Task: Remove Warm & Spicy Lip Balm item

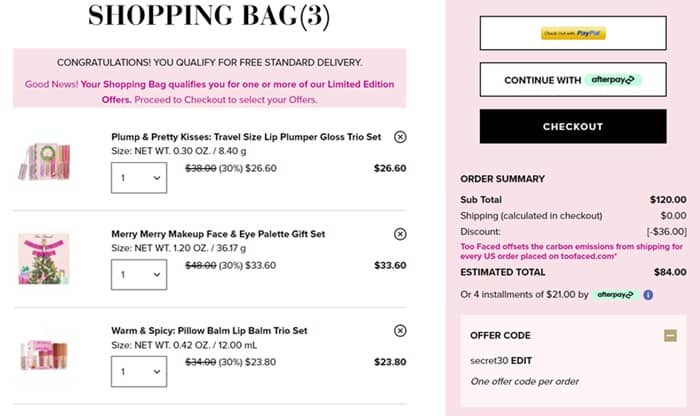Action: tap(400, 330)
